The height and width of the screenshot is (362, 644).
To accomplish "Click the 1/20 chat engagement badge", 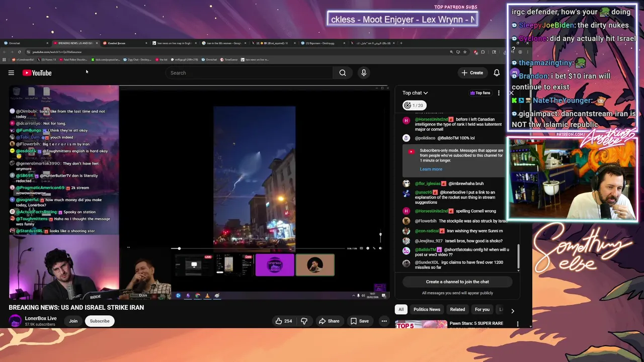I will point(415,105).
